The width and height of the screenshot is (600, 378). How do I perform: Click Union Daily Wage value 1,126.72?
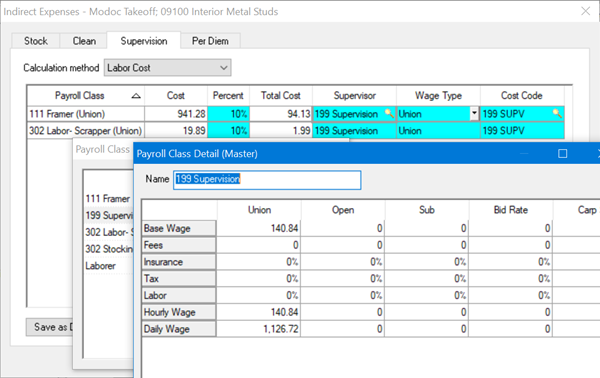click(259, 329)
